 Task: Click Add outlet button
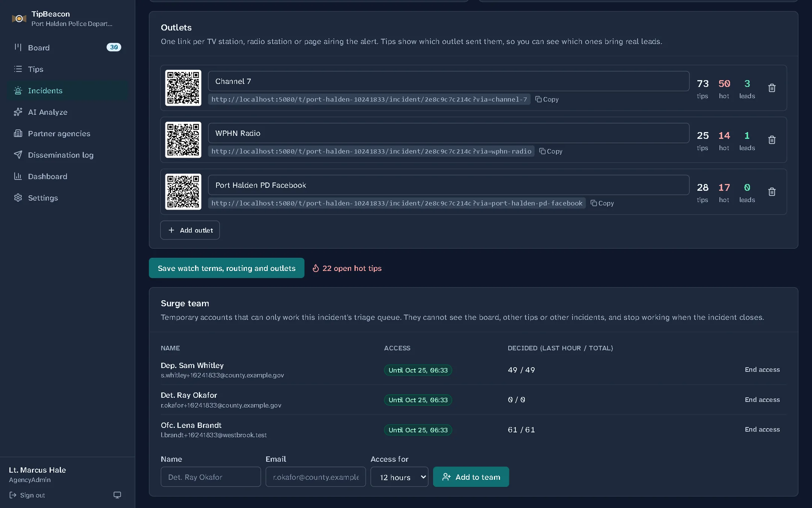click(190, 230)
